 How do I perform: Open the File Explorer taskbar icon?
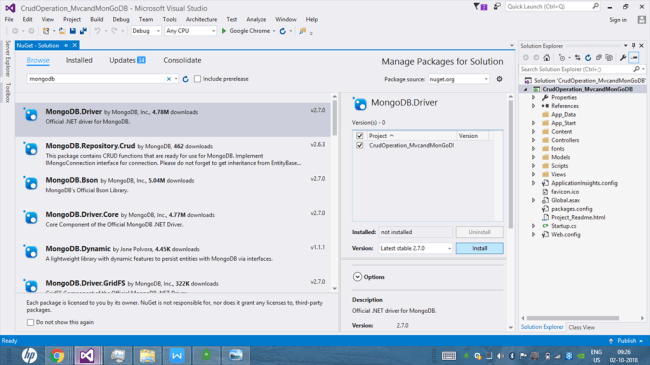click(x=147, y=355)
